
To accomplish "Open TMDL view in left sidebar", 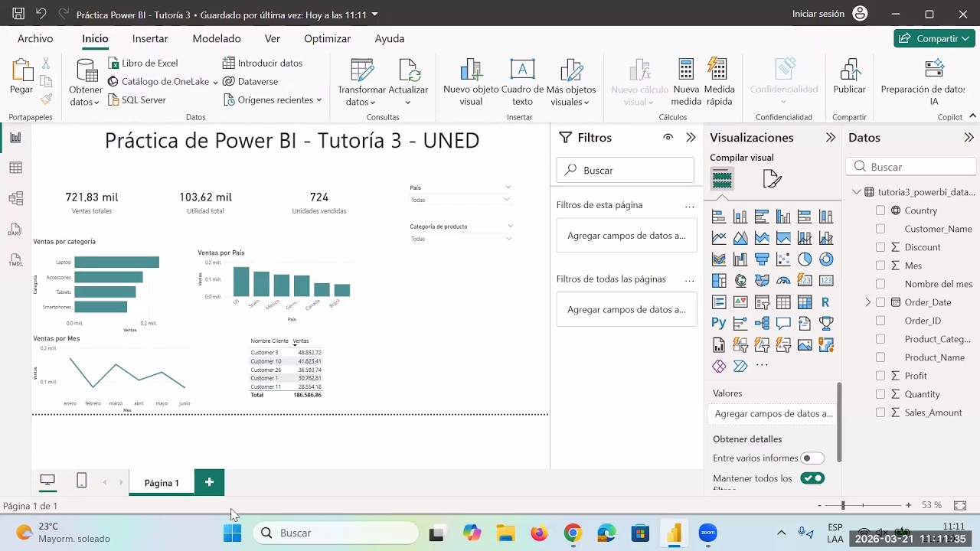I will click(x=15, y=259).
